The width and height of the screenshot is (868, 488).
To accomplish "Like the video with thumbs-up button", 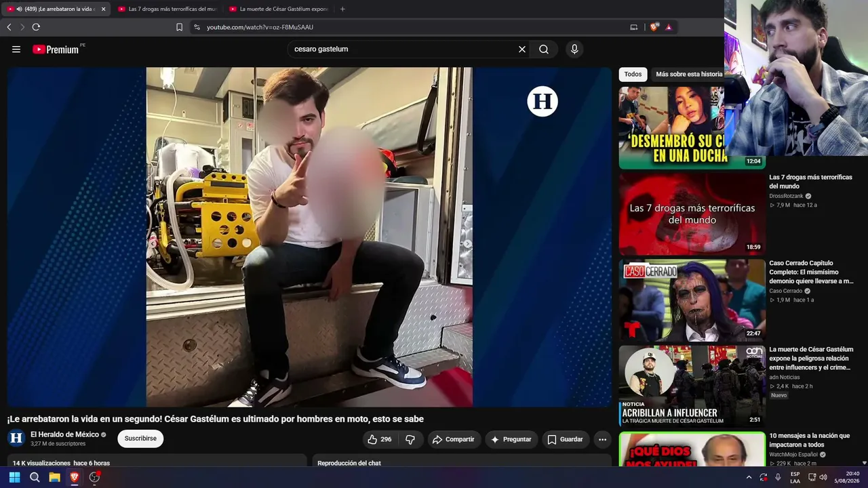I will tap(380, 439).
